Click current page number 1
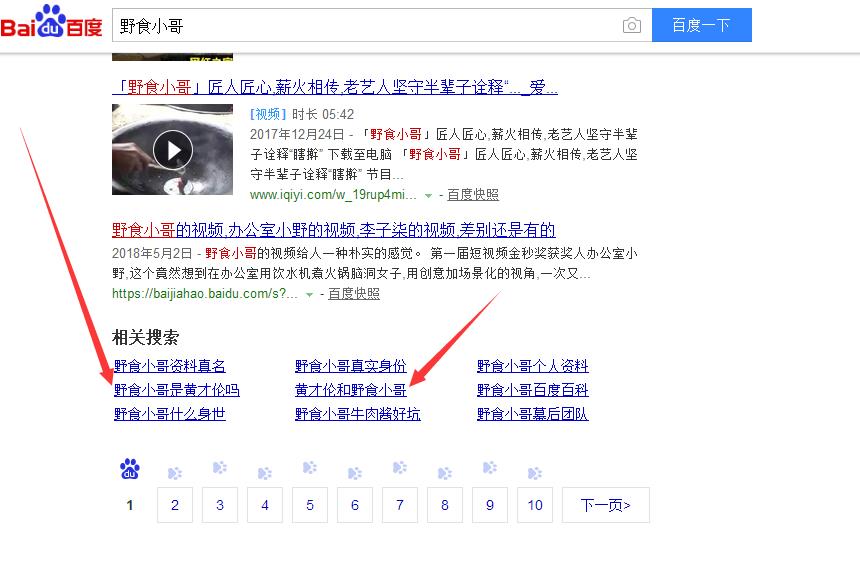The image size is (860, 563). point(130,505)
